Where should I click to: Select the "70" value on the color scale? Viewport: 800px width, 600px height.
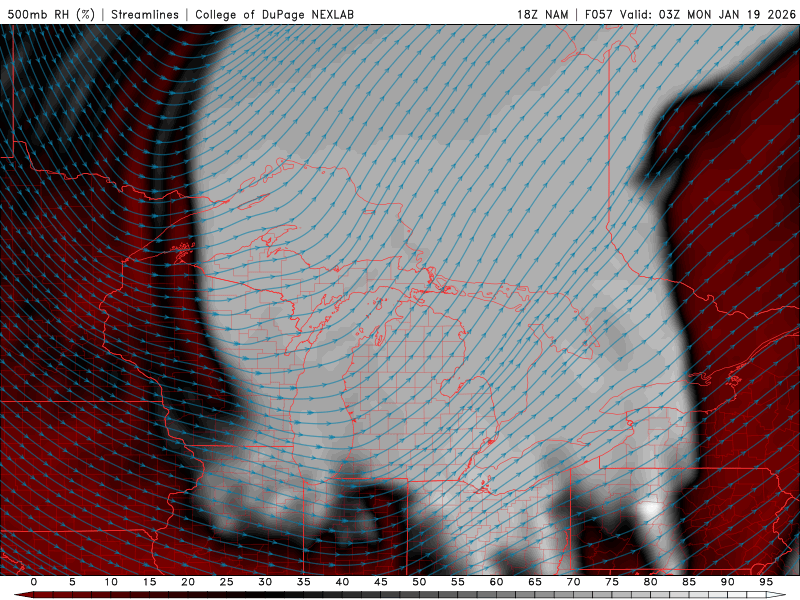tap(573, 582)
